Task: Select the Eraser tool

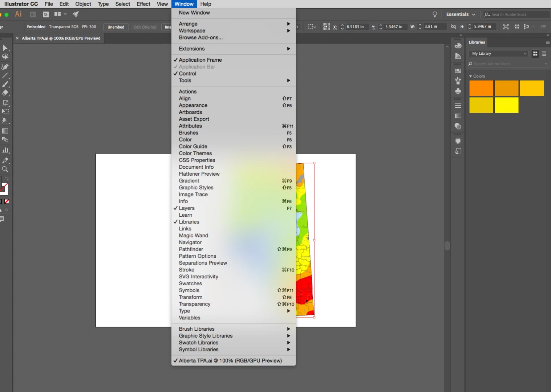Action: (5, 93)
